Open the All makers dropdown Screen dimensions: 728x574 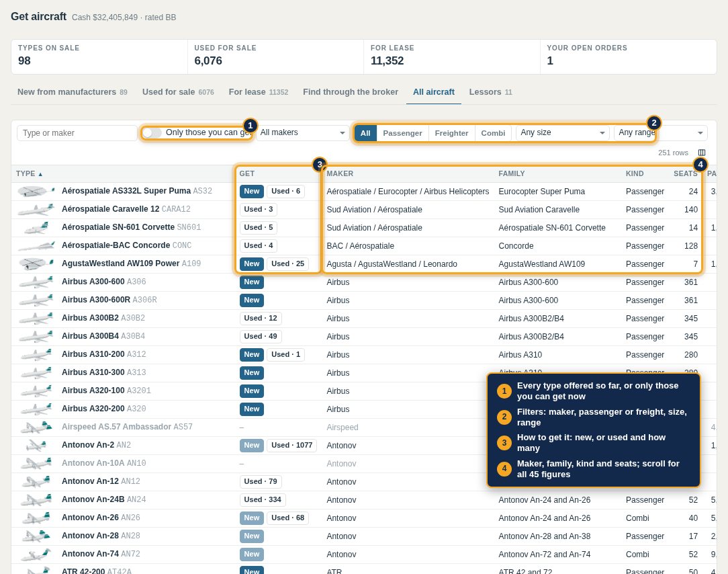(302, 133)
